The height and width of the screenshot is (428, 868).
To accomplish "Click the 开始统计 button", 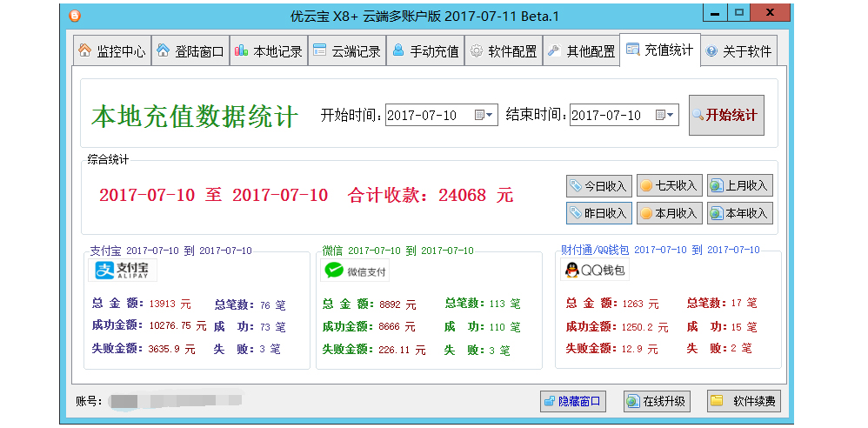I will coord(726,115).
